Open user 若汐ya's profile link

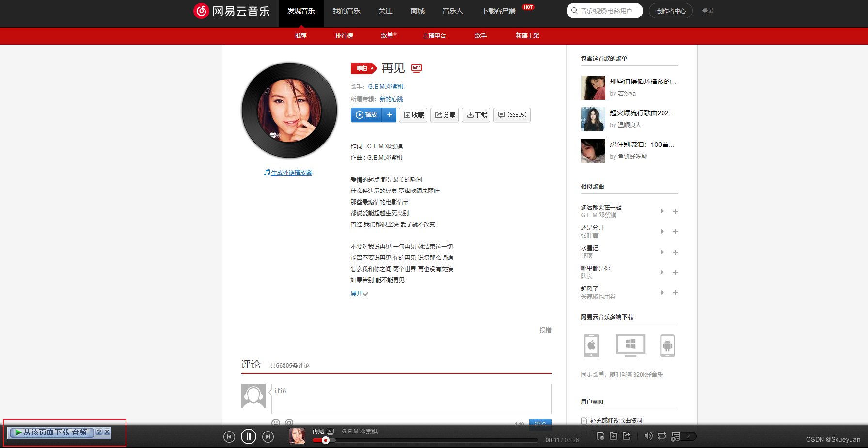pyautogui.click(x=627, y=94)
